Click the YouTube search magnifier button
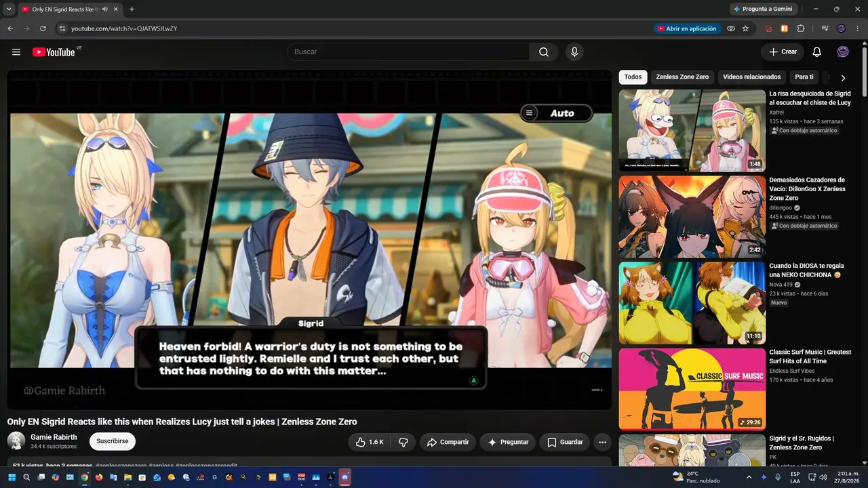The height and width of the screenshot is (488, 868). click(x=544, y=52)
